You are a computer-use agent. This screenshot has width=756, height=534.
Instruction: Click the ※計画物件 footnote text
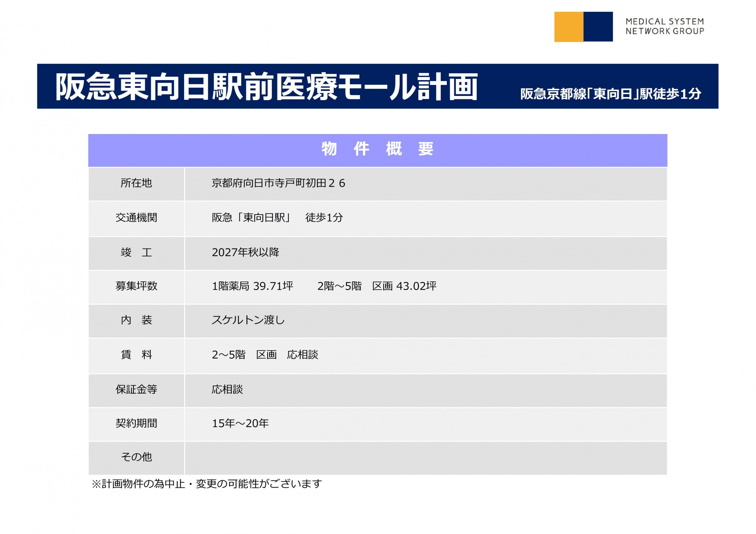(x=207, y=484)
